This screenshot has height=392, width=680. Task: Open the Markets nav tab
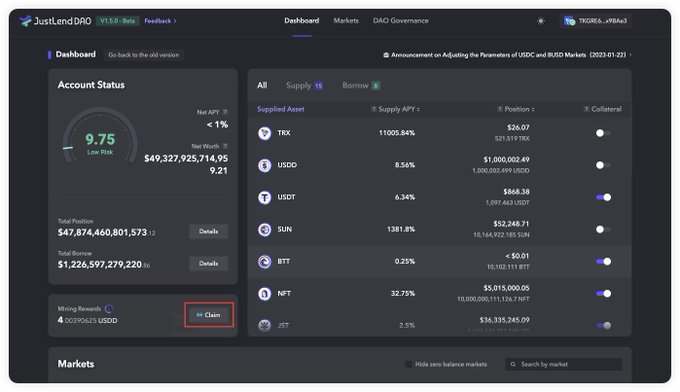click(346, 21)
